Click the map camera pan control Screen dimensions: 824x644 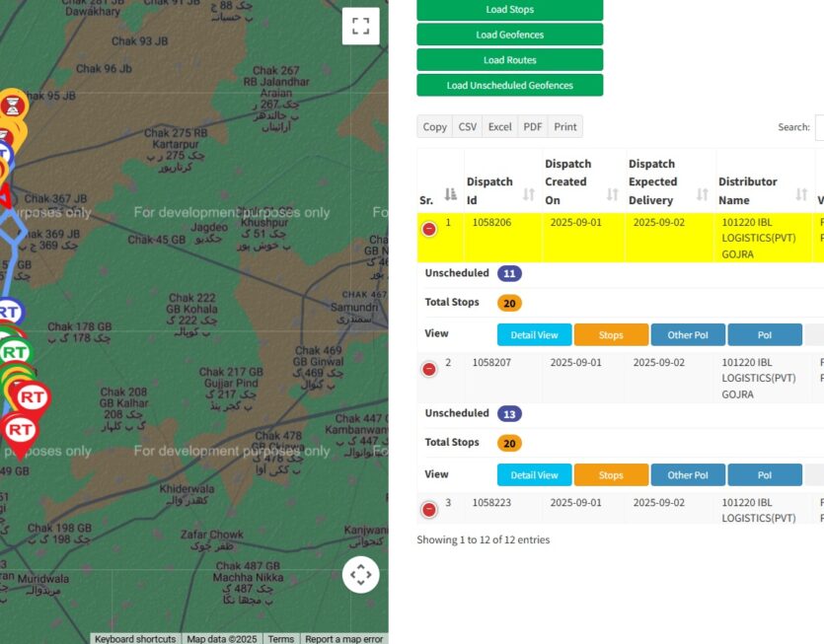tap(360, 574)
